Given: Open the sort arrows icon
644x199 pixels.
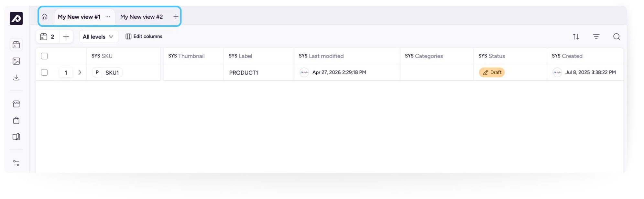Looking at the screenshot, I should tap(576, 37).
